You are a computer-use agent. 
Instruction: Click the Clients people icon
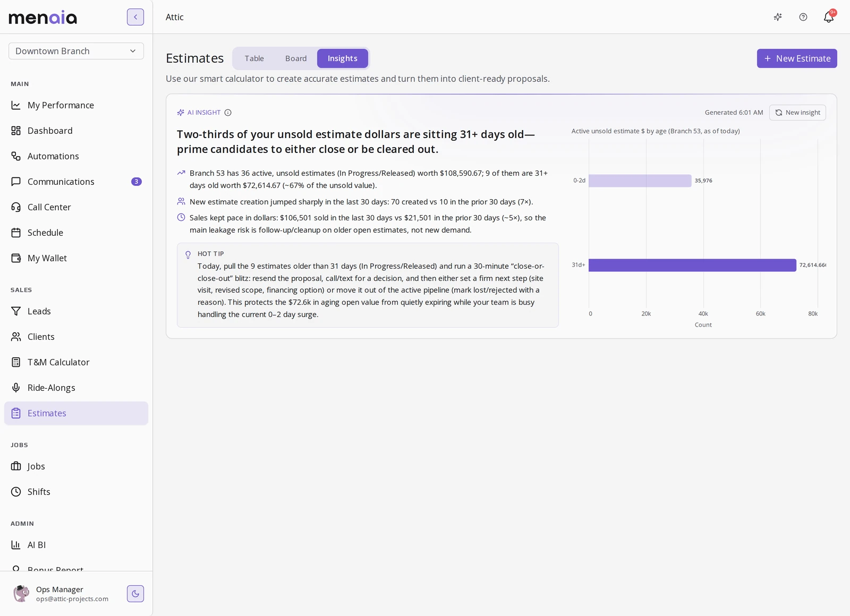[x=16, y=337]
